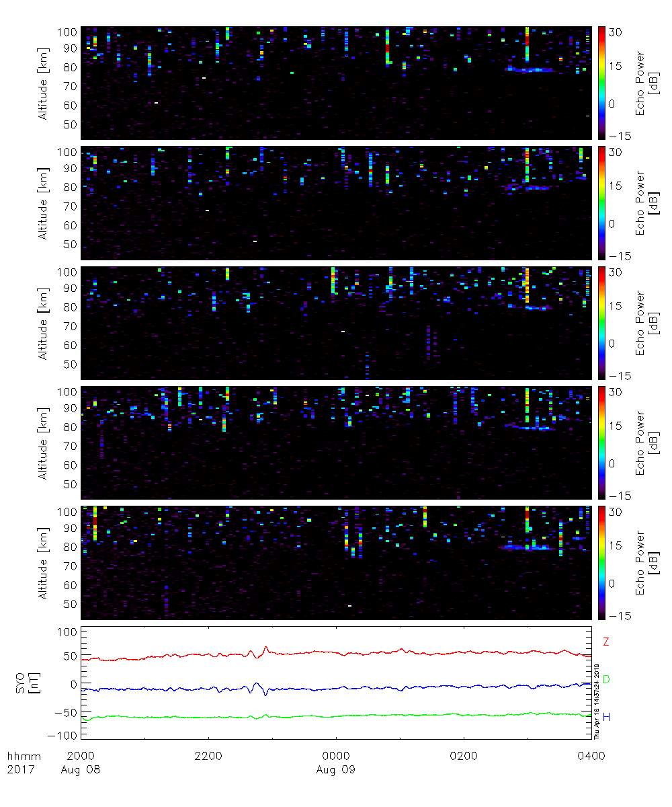Viewport: 672px width, 807px height.
Task: Click the top panel's Altitude [km] label
Action: click(43, 83)
